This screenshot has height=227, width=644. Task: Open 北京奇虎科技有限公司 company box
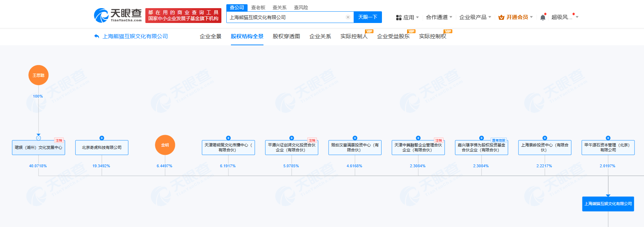point(102,147)
